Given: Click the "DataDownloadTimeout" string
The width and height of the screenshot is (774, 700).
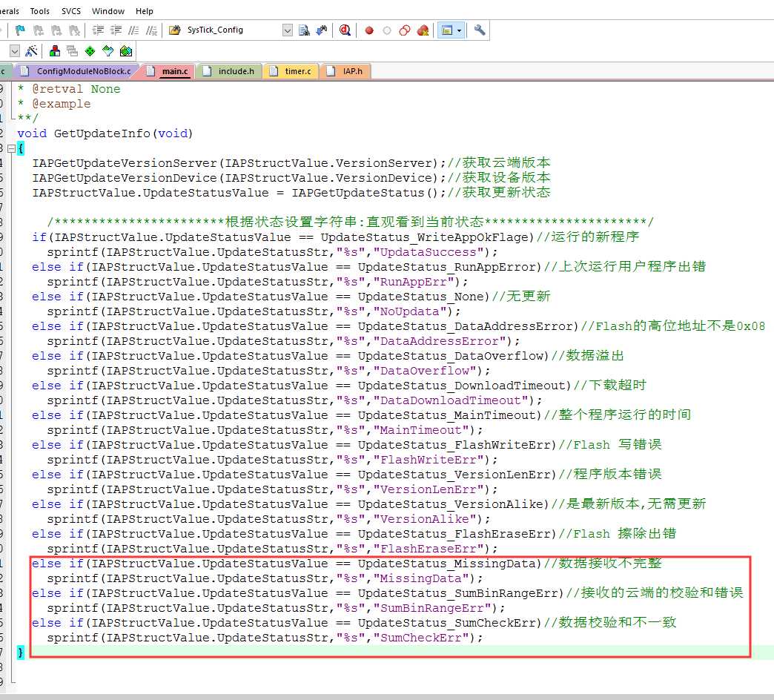Looking at the screenshot, I should coord(450,400).
